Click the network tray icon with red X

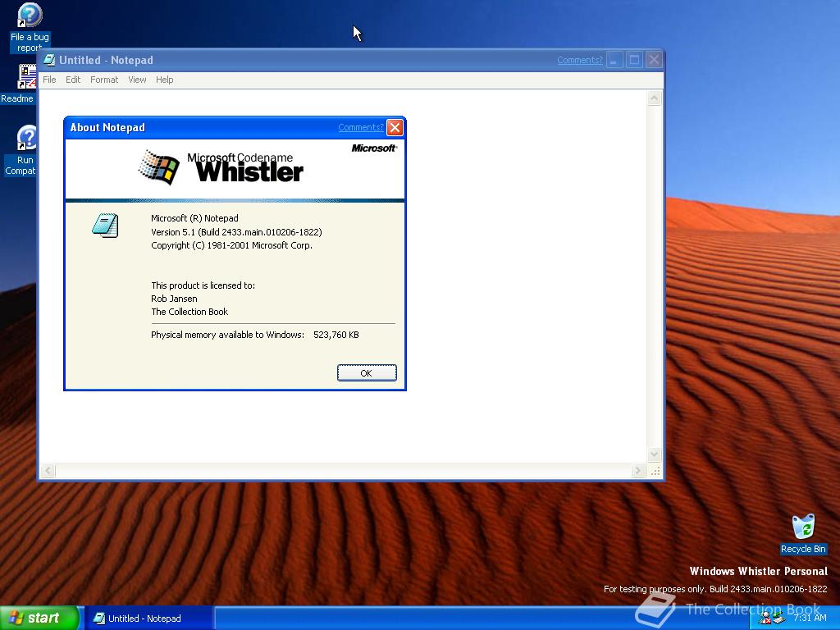click(765, 619)
